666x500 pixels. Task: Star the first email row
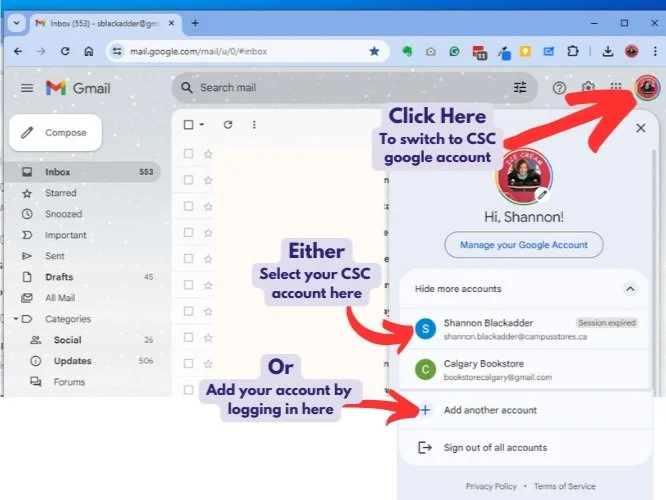click(208, 154)
